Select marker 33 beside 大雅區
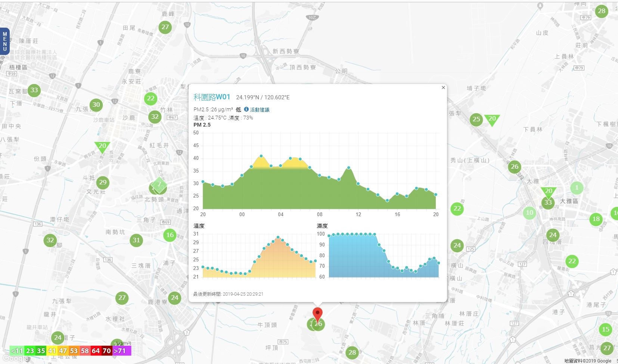 pos(548,203)
